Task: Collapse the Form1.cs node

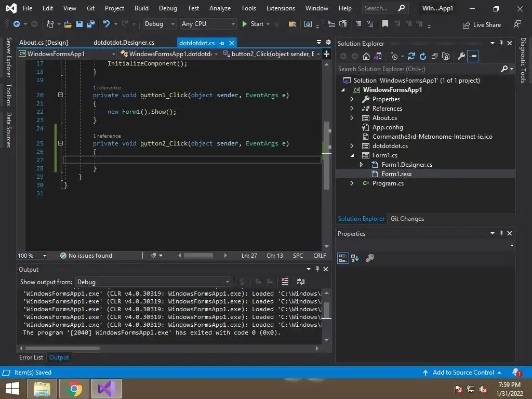Action: [352, 155]
